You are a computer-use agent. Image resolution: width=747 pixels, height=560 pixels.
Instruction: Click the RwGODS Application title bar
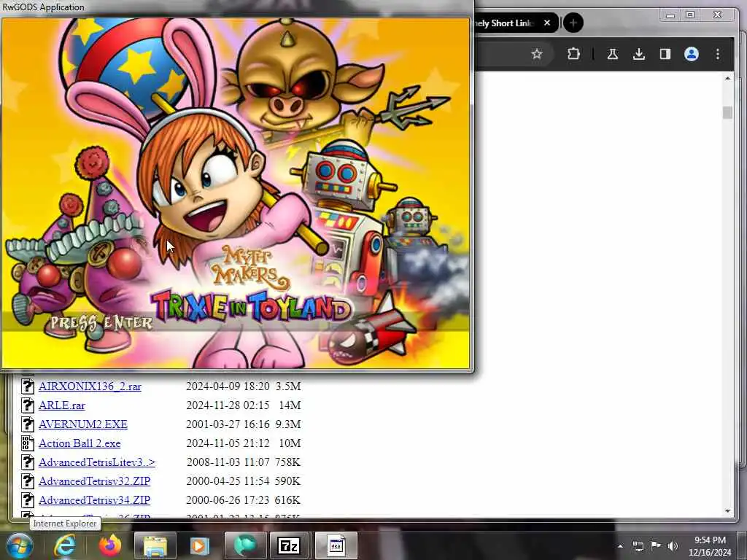click(237, 7)
